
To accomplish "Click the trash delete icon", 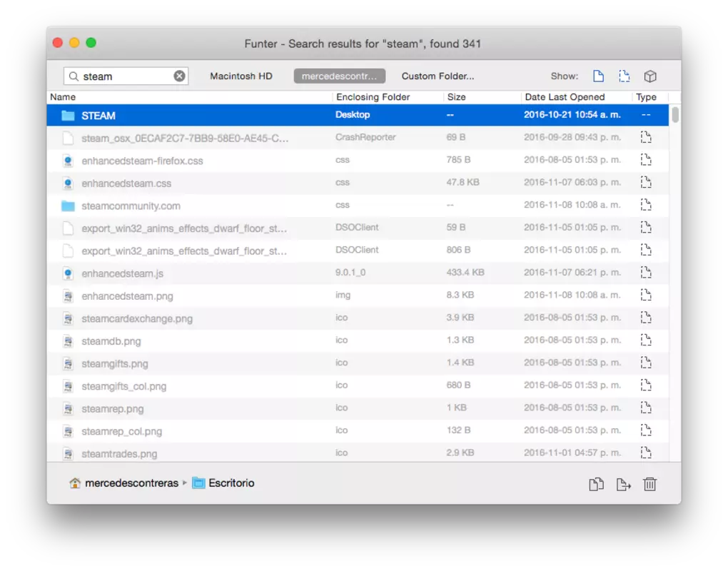I will 649,484.
